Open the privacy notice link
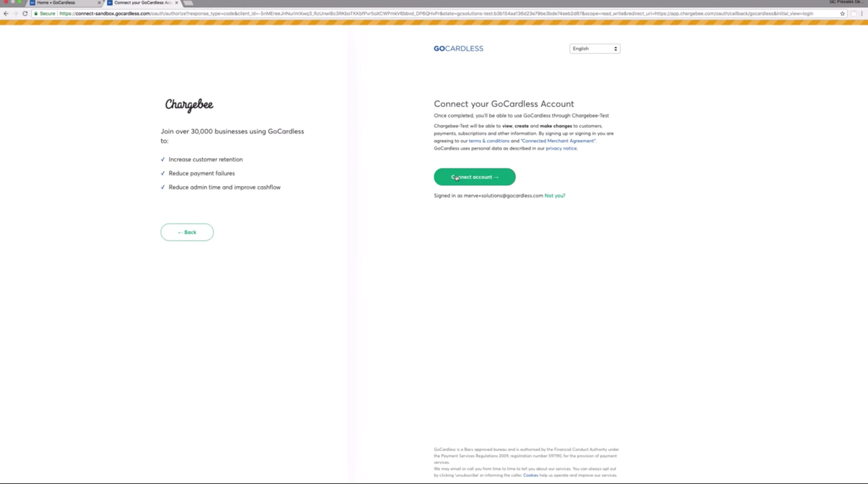Screen dimensions: 868x484 tap(561, 148)
